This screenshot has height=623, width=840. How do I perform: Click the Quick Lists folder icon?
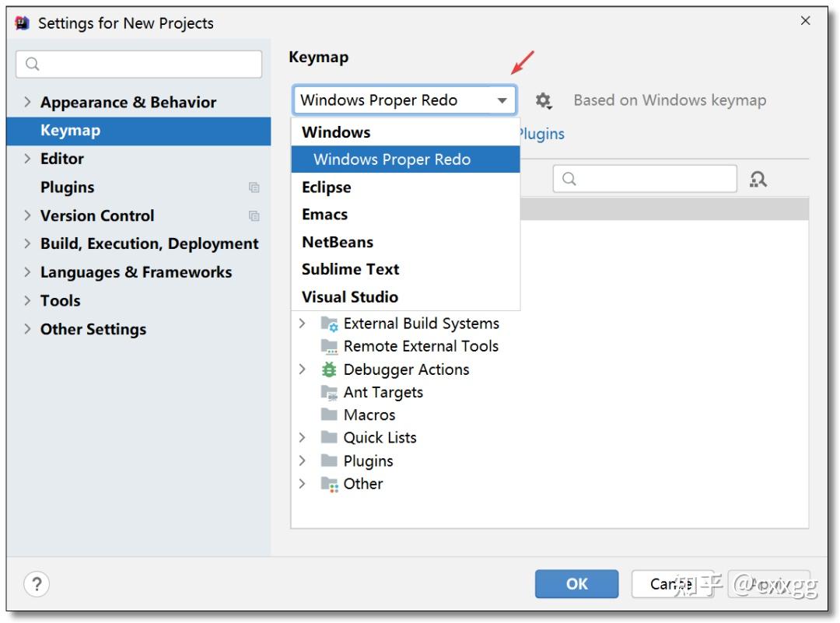330,437
